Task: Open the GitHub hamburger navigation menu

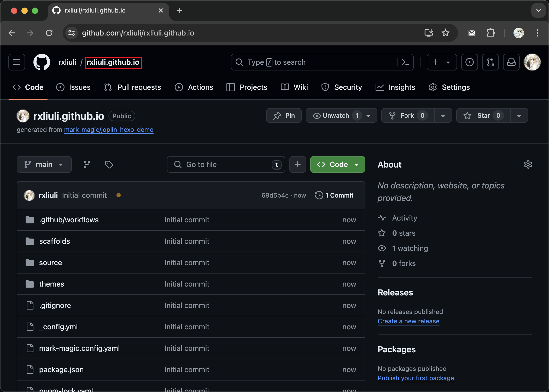Action: [17, 62]
